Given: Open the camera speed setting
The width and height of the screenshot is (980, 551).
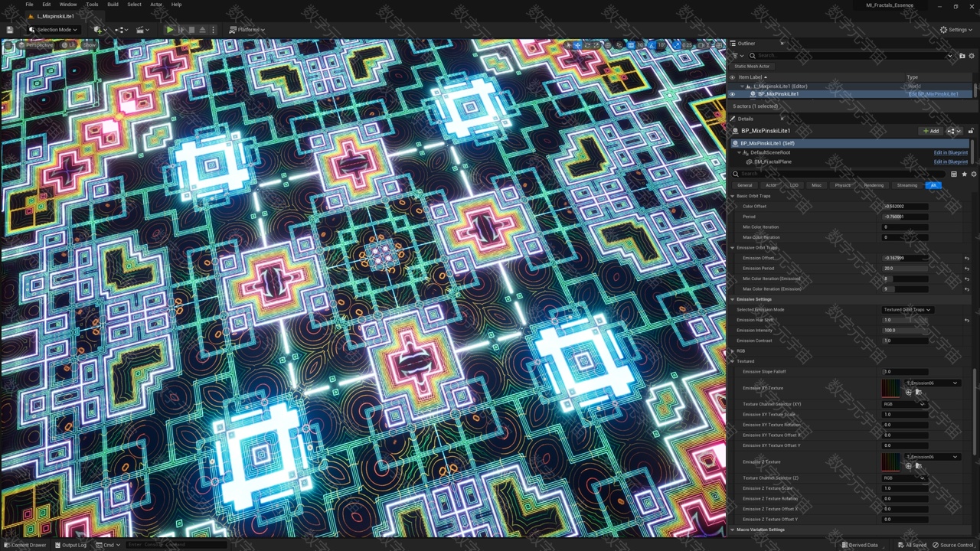Looking at the screenshot, I should (704, 45).
